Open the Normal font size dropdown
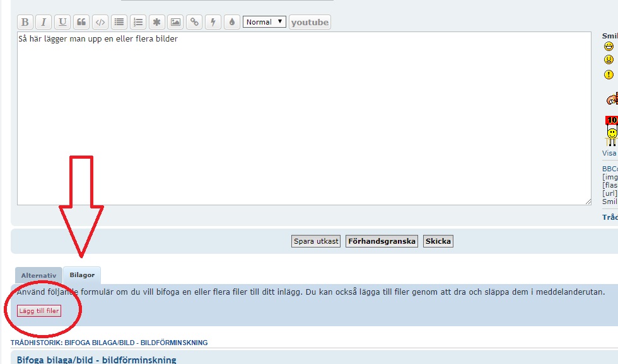 (264, 22)
